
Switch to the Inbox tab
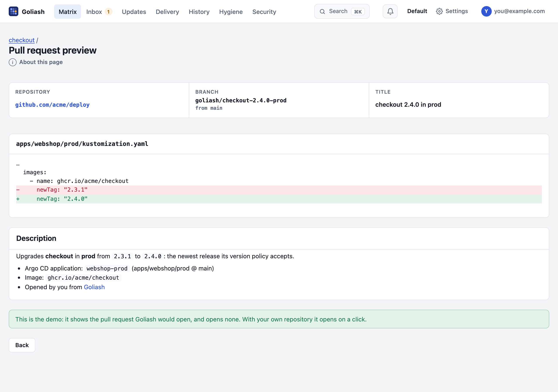(x=99, y=12)
